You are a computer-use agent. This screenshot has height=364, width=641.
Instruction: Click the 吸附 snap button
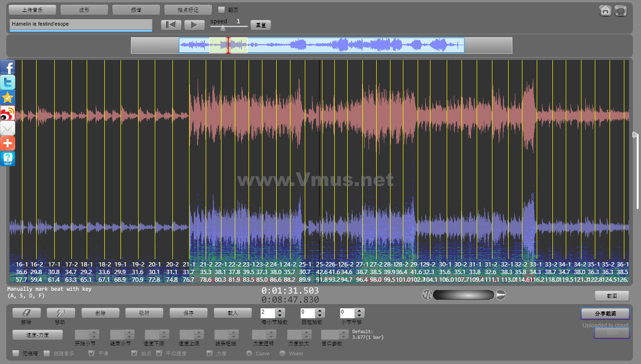coord(144,313)
